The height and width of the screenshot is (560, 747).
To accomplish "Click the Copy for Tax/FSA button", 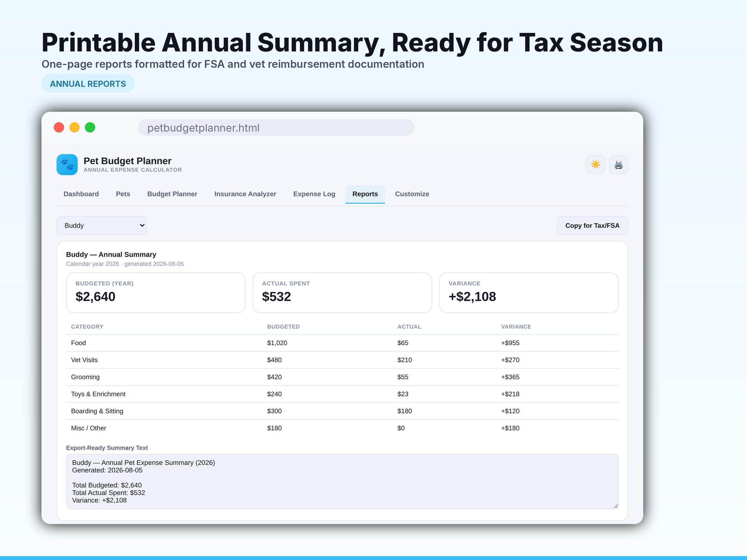I will (592, 225).
